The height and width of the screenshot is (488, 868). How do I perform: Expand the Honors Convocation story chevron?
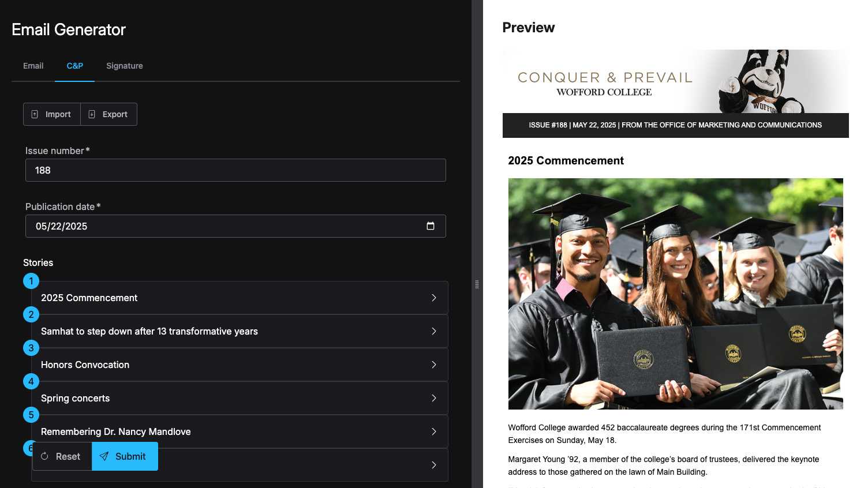433,365
